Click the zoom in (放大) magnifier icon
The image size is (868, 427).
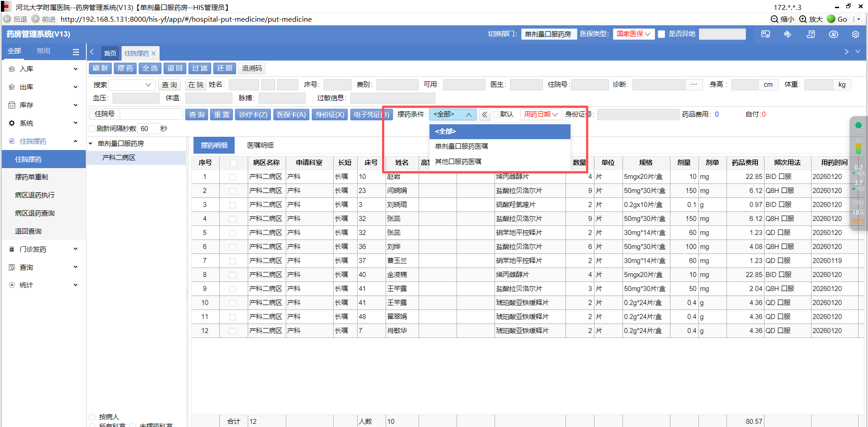click(803, 19)
